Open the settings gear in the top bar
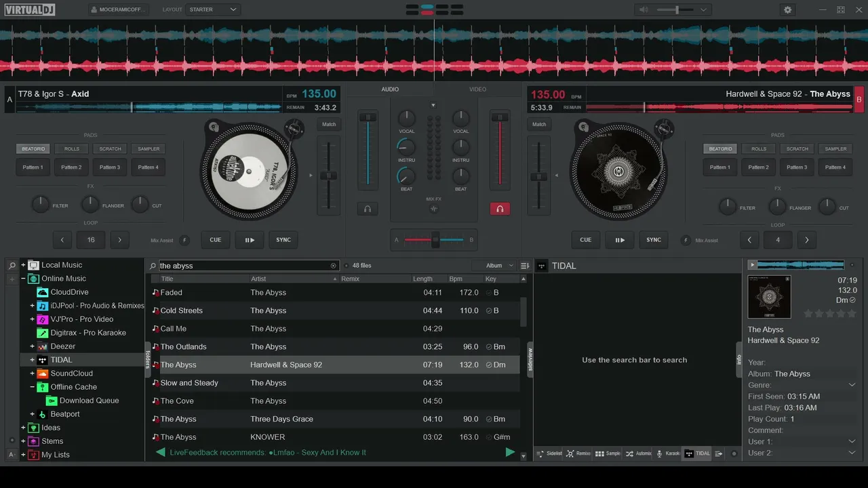Viewport: 868px width, 488px height. point(787,9)
